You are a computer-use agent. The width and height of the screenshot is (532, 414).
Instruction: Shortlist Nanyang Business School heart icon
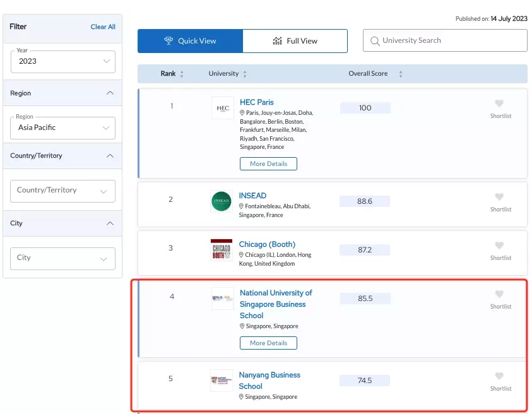[499, 376]
